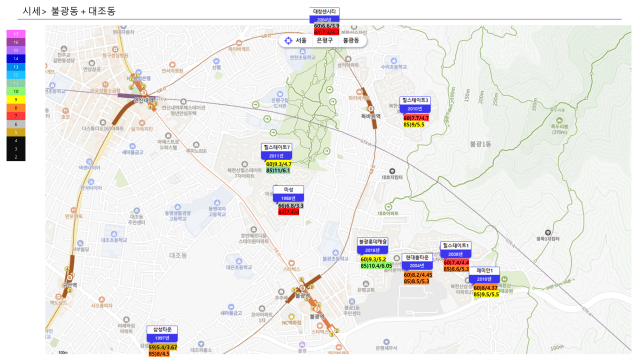The height and width of the screenshot is (360, 640).
Task: Select the 대창센시티 apartment label
Action: (324, 11)
